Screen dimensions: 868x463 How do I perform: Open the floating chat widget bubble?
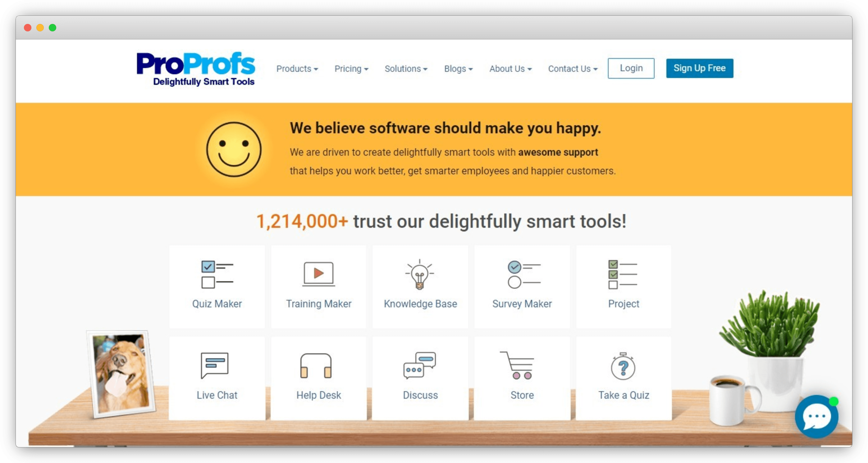816,416
